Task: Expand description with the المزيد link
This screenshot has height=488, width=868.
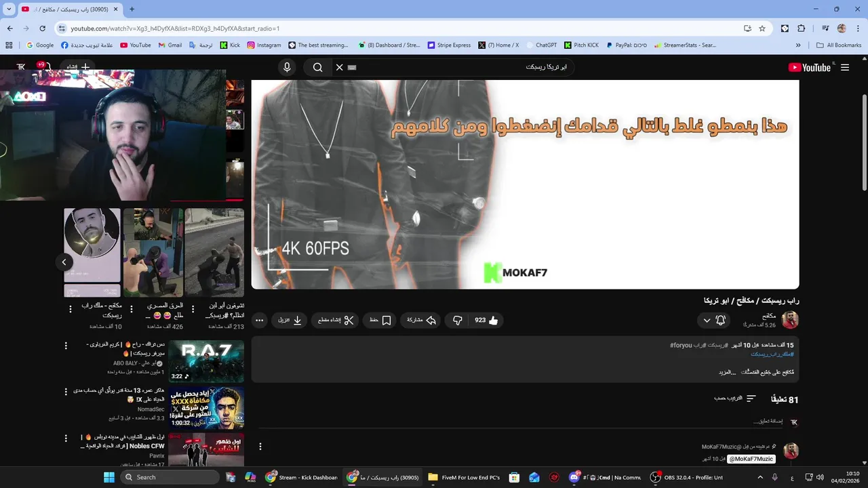Action: pos(728,372)
